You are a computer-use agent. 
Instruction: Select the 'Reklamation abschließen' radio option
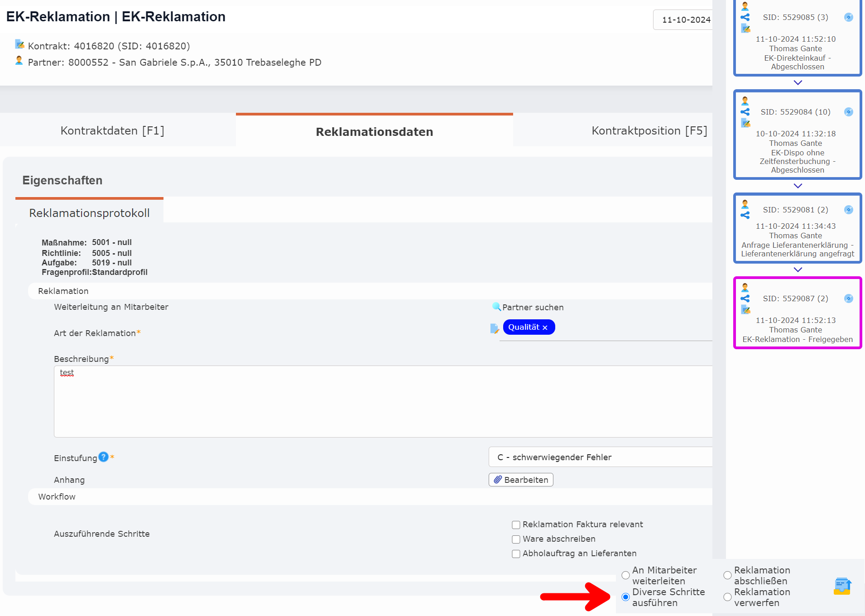(727, 575)
